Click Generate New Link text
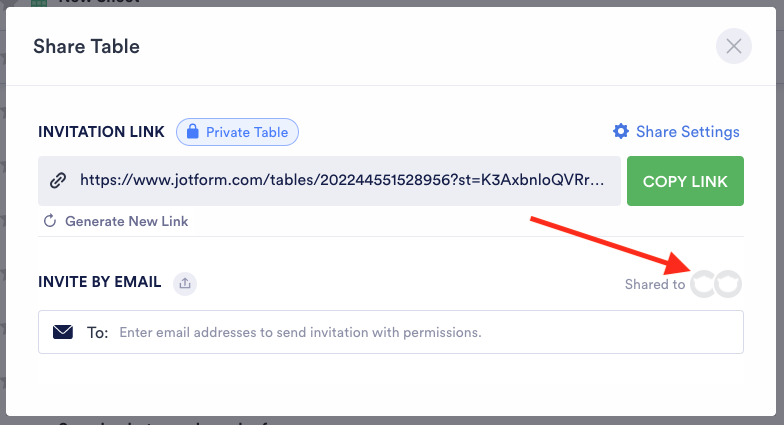This screenshot has width=784, height=425. (126, 221)
